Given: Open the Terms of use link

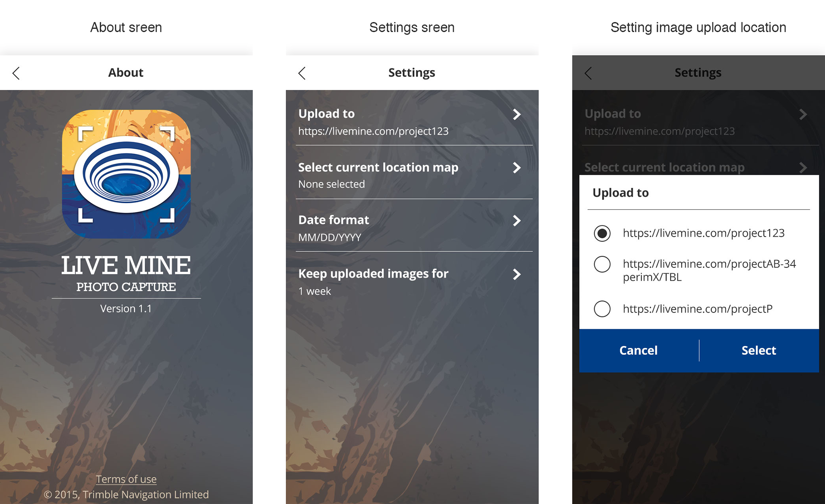Looking at the screenshot, I should (x=126, y=479).
